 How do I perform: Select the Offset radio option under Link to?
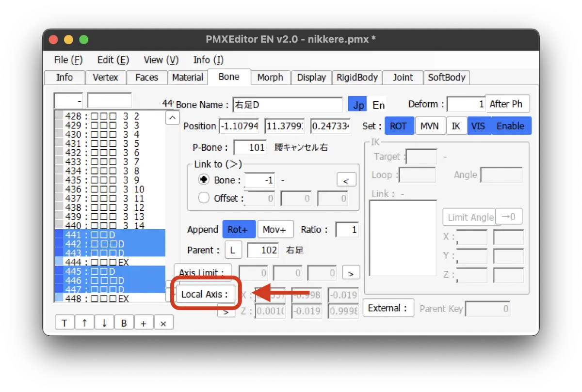(204, 198)
